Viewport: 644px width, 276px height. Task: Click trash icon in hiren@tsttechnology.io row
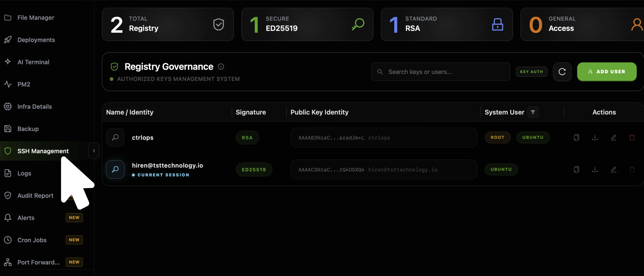coord(632,169)
